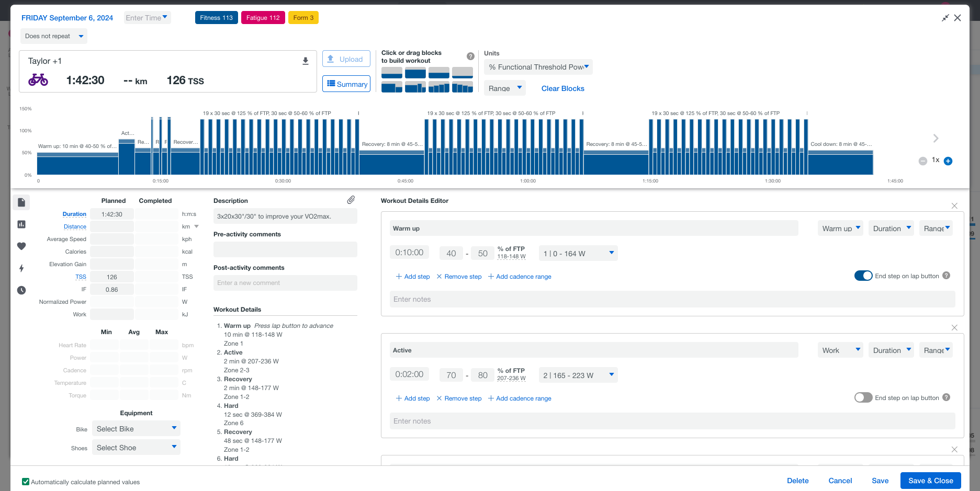Click the clock icon in sidebar
Image resolution: width=980 pixels, height=491 pixels.
click(21, 290)
